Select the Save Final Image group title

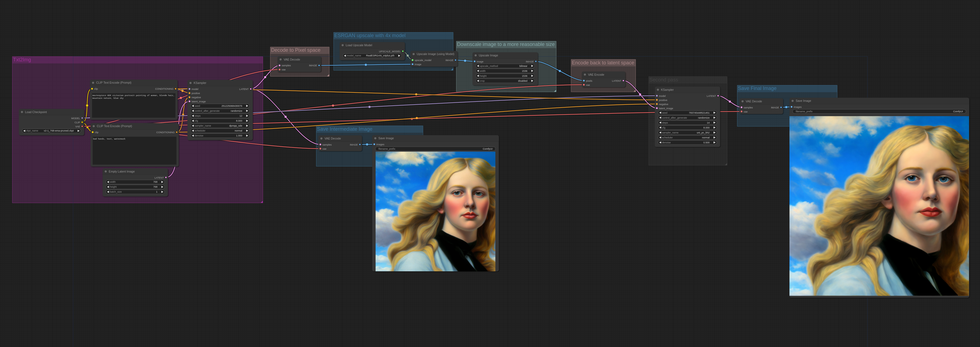(x=757, y=89)
